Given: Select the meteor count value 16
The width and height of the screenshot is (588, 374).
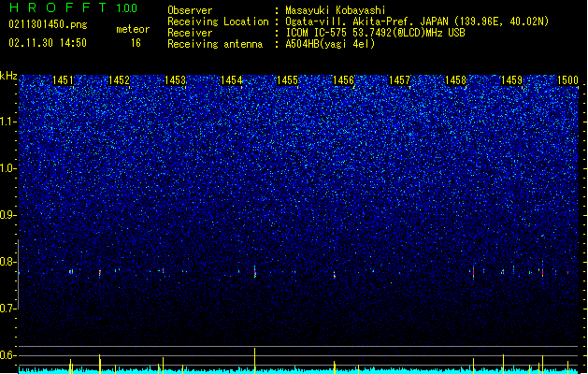Looking at the screenshot, I should click(x=136, y=43).
